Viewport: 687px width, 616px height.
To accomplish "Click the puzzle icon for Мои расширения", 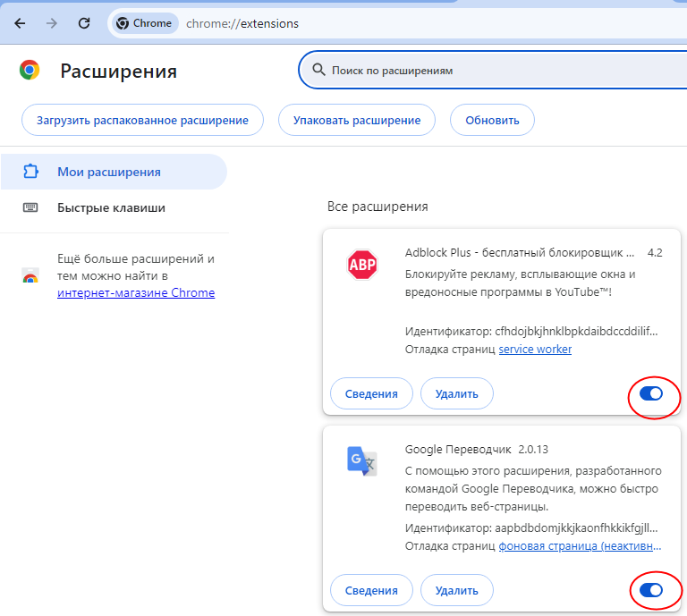I will pyautogui.click(x=30, y=172).
